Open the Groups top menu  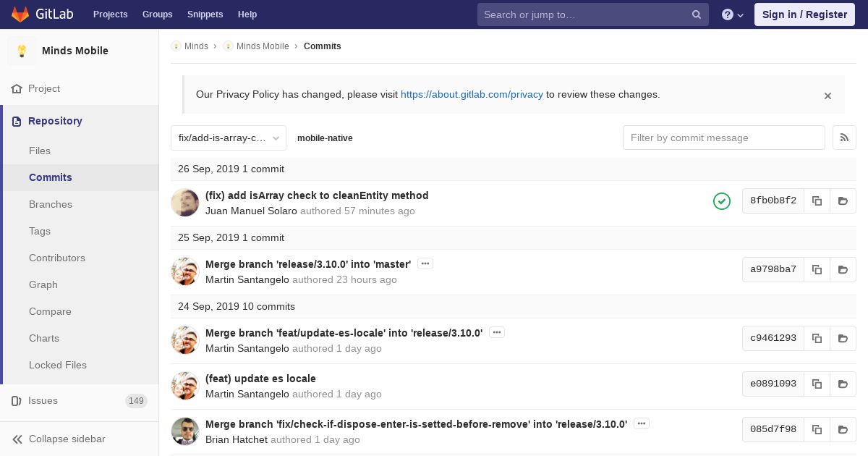click(157, 14)
